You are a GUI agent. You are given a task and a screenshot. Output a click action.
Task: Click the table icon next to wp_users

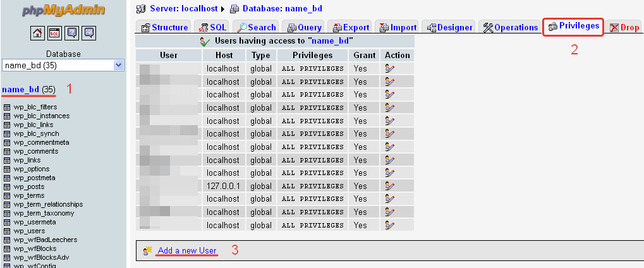[7, 231]
